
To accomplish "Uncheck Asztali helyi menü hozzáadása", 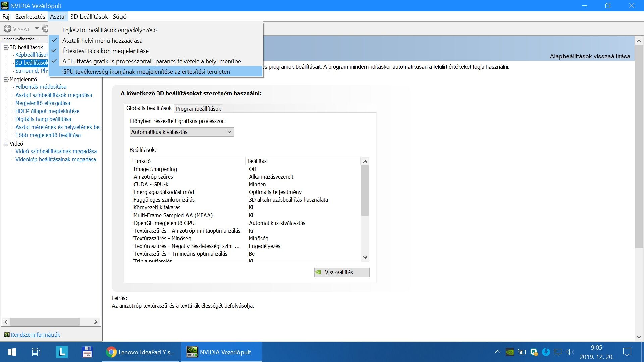I will point(156,41).
